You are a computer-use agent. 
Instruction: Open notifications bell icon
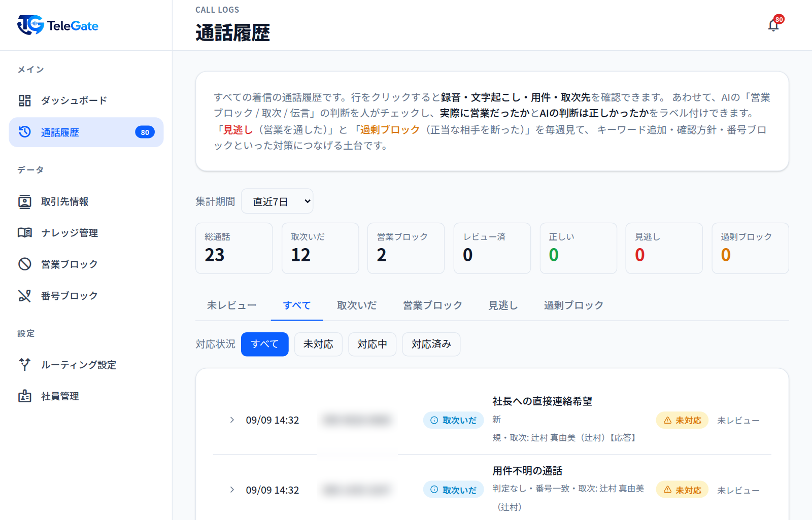point(773,25)
